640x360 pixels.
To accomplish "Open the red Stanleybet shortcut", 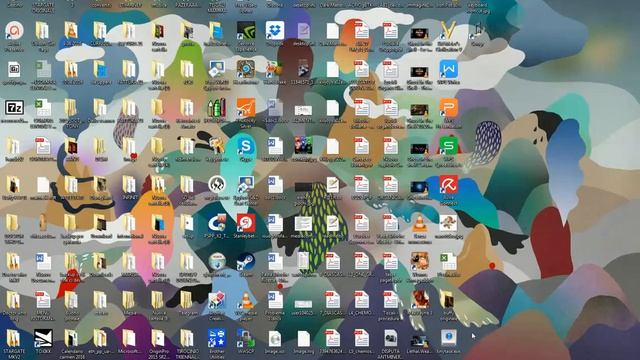I will [x=246, y=223].
